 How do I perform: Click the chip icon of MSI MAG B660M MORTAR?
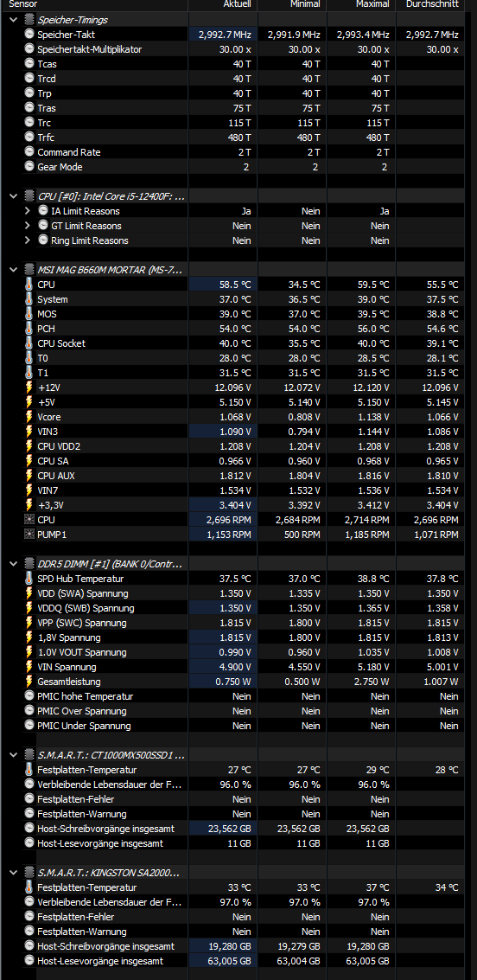29,269
